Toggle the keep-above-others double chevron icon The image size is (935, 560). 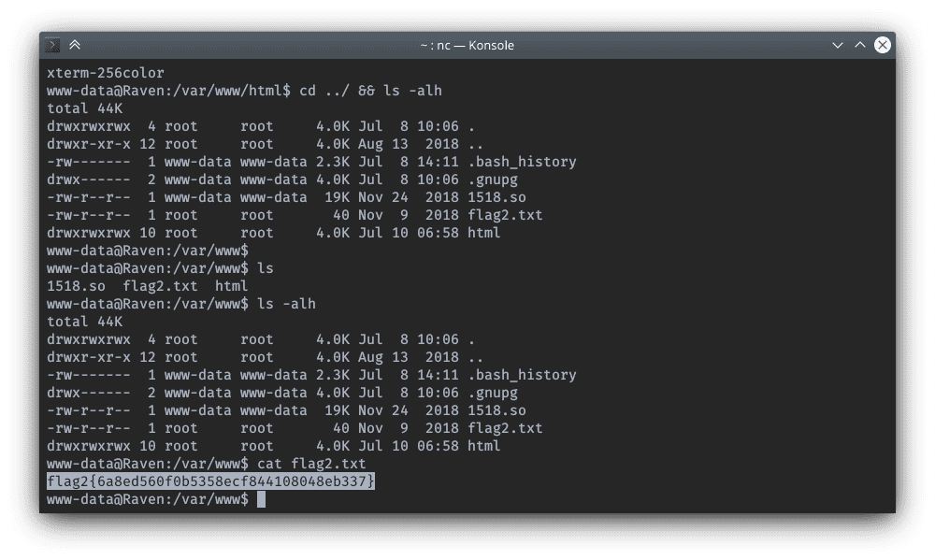75,45
